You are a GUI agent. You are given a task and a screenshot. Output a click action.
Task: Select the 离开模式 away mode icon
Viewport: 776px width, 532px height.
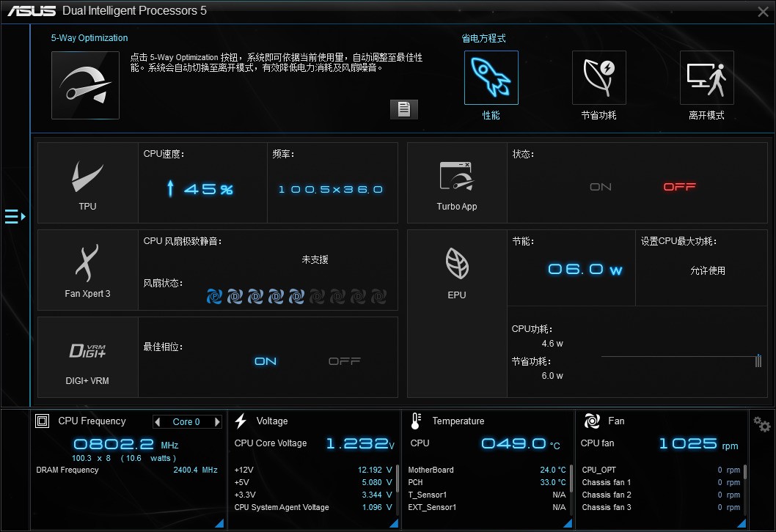pyautogui.click(x=707, y=78)
